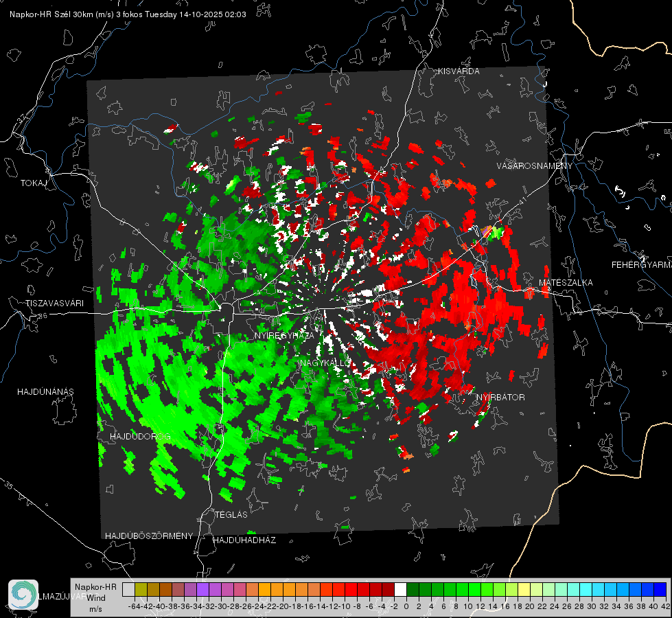This screenshot has height=618, width=672.
Task: Select the grey swatch at legend's left end
Action: (128, 589)
